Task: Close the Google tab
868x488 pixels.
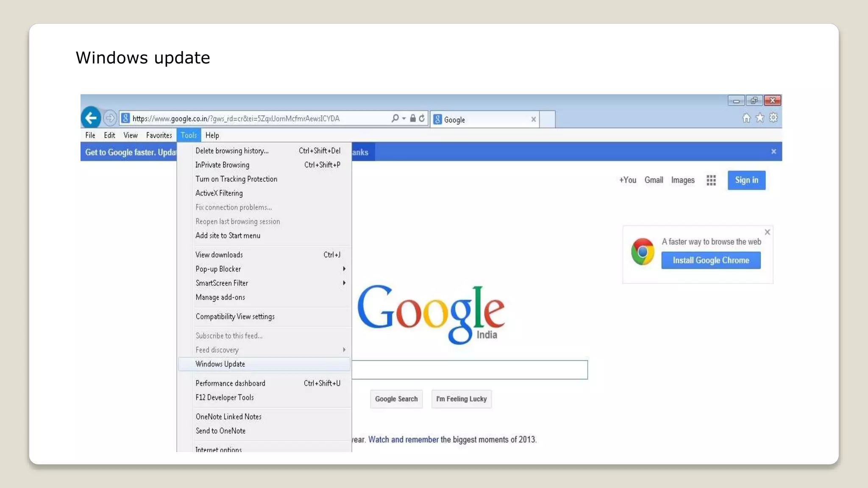Action: point(534,119)
